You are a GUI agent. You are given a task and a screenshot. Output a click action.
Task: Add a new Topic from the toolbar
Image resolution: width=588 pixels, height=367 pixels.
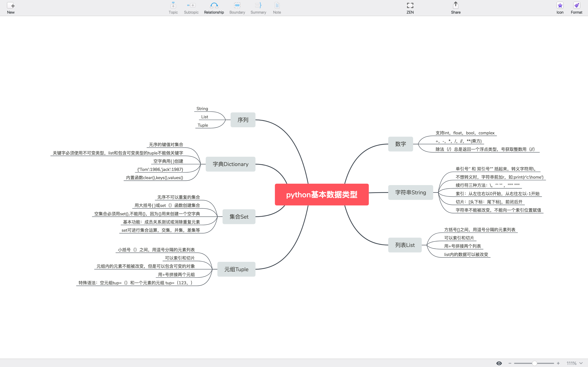coord(173,5)
